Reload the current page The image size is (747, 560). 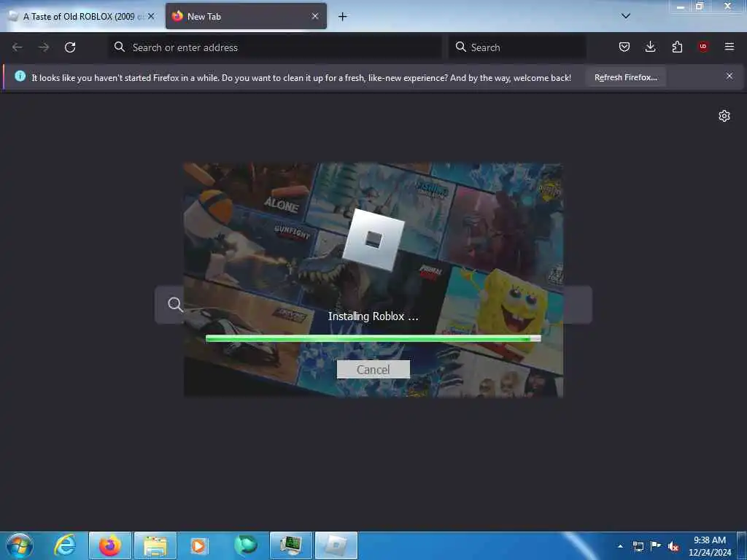pos(70,47)
